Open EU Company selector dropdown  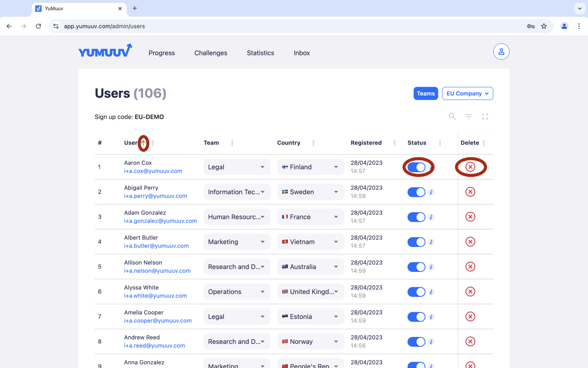467,94
